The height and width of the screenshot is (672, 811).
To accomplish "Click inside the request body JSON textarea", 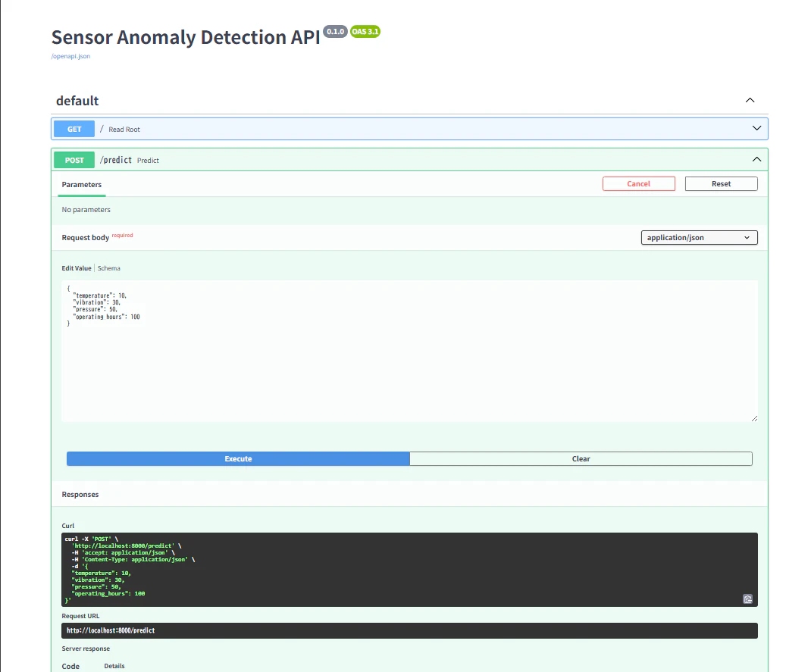I will pyautogui.click(x=409, y=351).
